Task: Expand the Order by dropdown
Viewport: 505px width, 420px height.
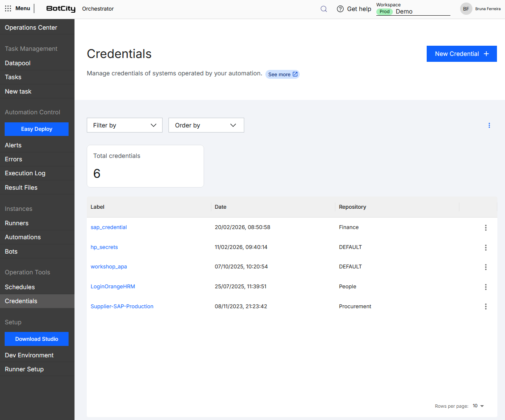Action: 206,125
